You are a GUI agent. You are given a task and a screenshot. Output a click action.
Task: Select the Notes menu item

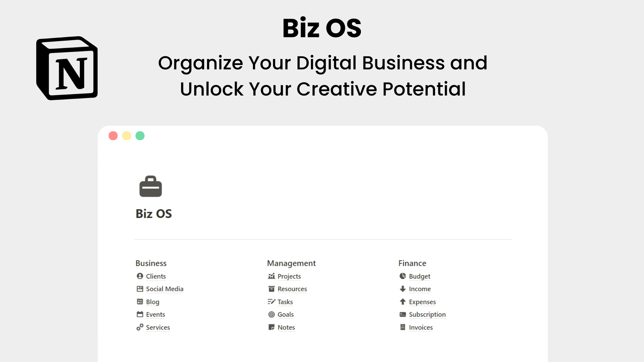pos(286,327)
